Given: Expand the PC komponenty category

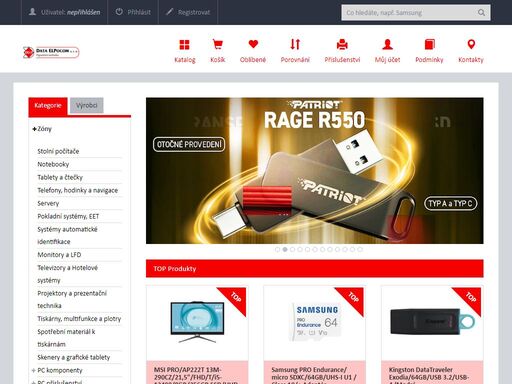Looking at the screenshot, I should click(34, 370).
